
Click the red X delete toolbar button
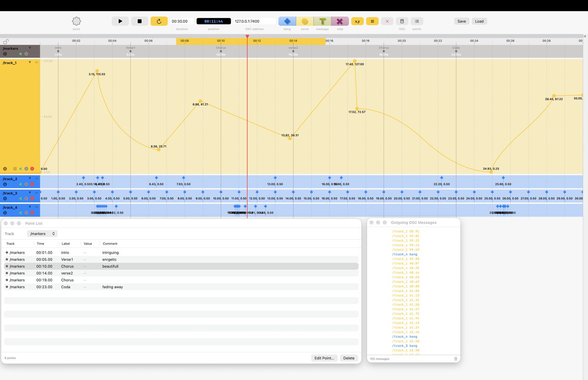click(x=387, y=21)
